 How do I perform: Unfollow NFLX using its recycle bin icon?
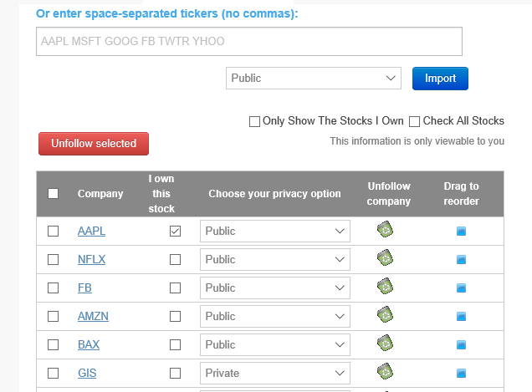pos(385,258)
